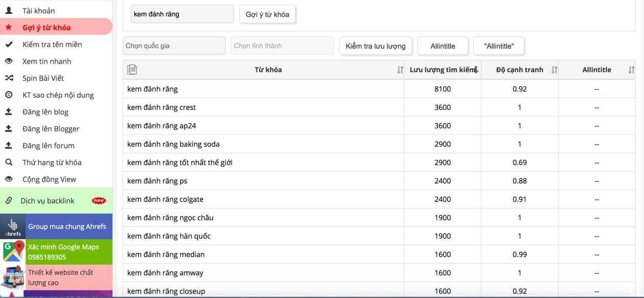Click the unquoted Allintitle button

442,46
